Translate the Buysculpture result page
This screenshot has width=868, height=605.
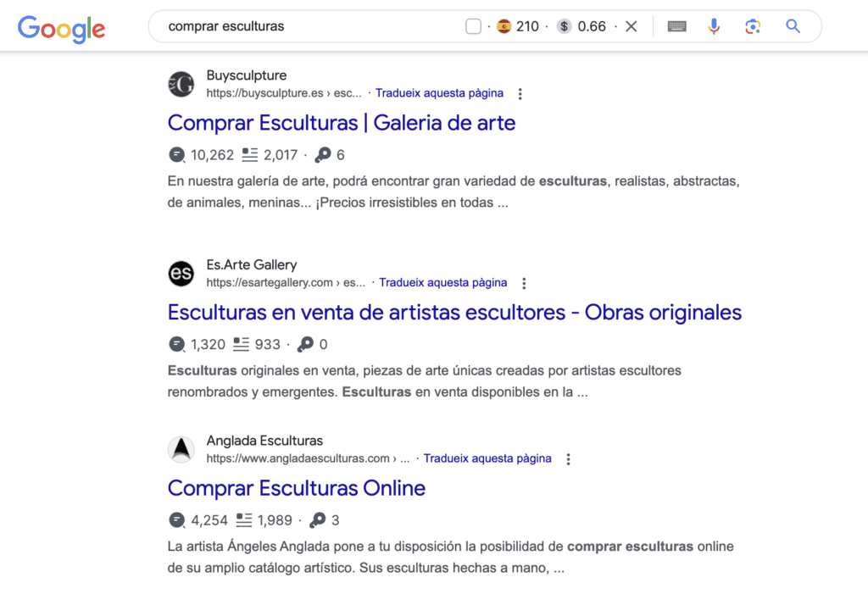[x=440, y=93]
